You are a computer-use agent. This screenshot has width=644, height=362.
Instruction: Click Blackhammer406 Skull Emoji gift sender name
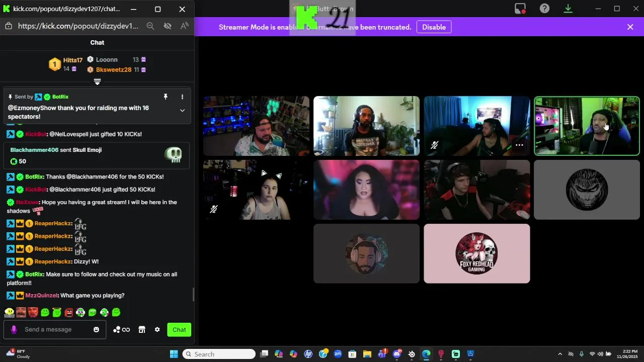click(34, 150)
